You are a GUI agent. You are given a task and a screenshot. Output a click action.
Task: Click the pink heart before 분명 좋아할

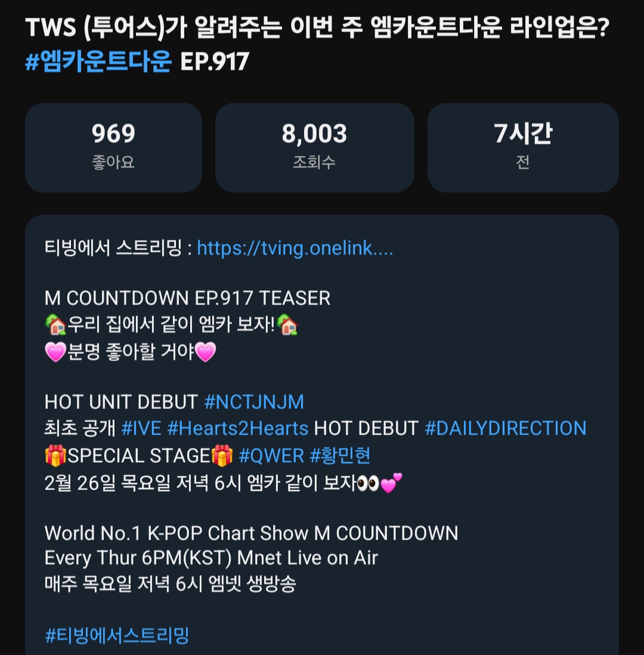pyautogui.click(x=55, y=351)
